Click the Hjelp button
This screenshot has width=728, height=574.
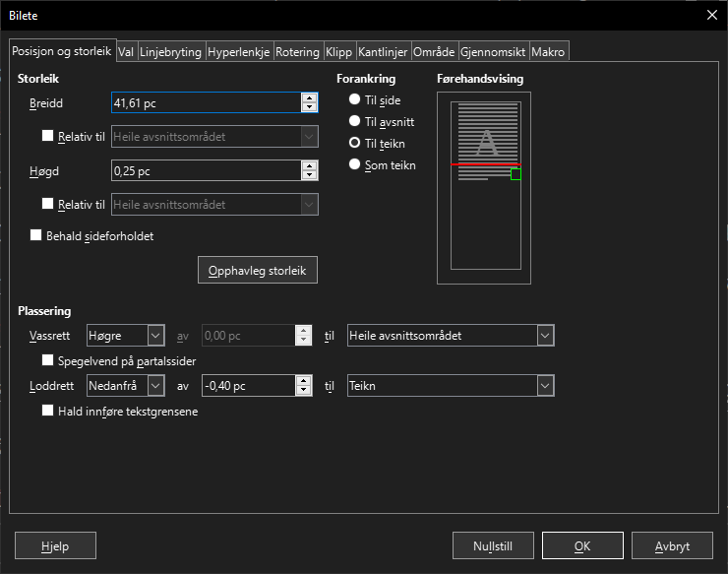pos(55,545)
